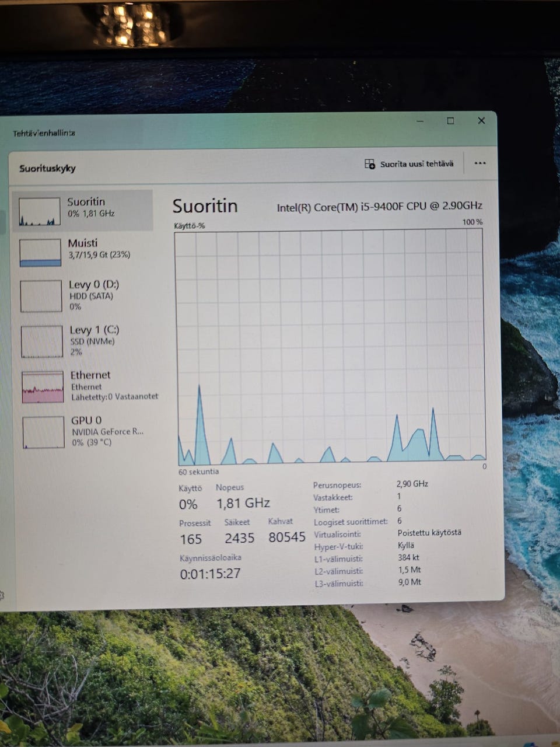This screenshot has width=560, height=747.
Task: Open the three-dots more options menu
Action: (480, 163)
